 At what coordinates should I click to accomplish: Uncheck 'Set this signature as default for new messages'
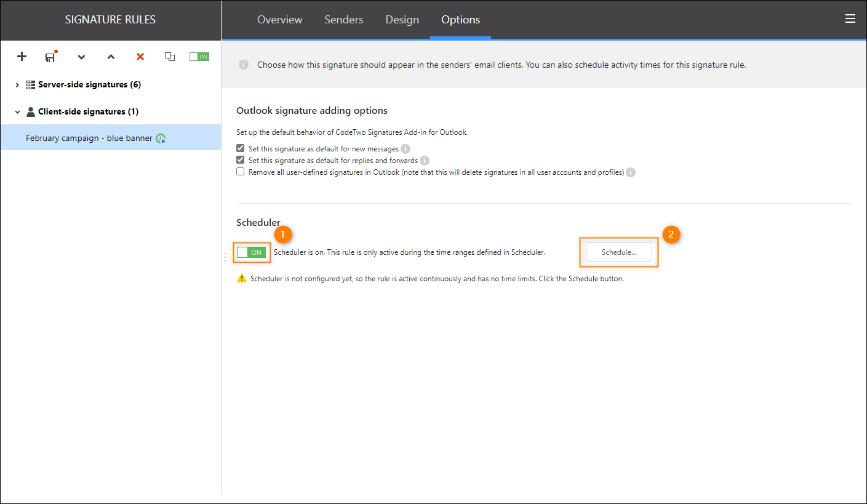[x=240, y=148]
